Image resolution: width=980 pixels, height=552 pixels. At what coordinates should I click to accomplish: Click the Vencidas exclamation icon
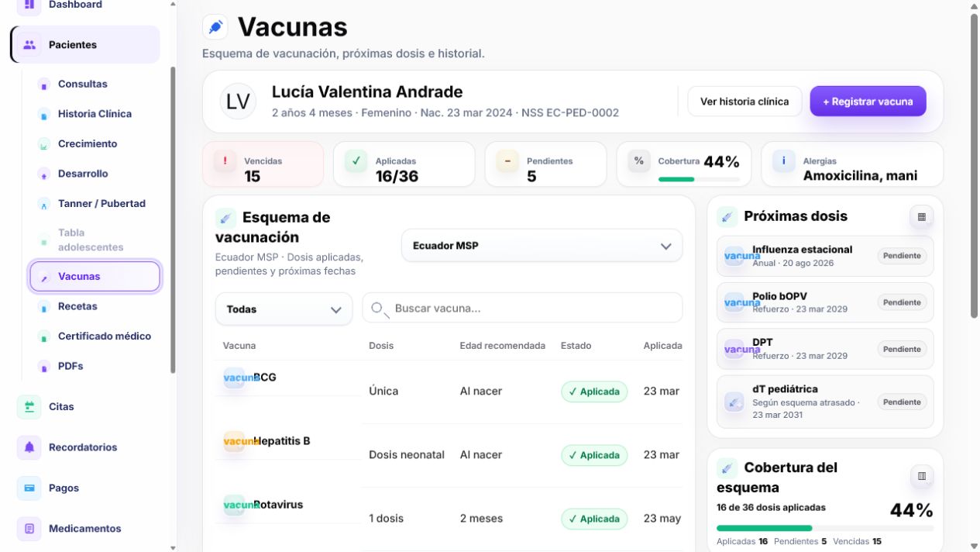pos(225,161)
